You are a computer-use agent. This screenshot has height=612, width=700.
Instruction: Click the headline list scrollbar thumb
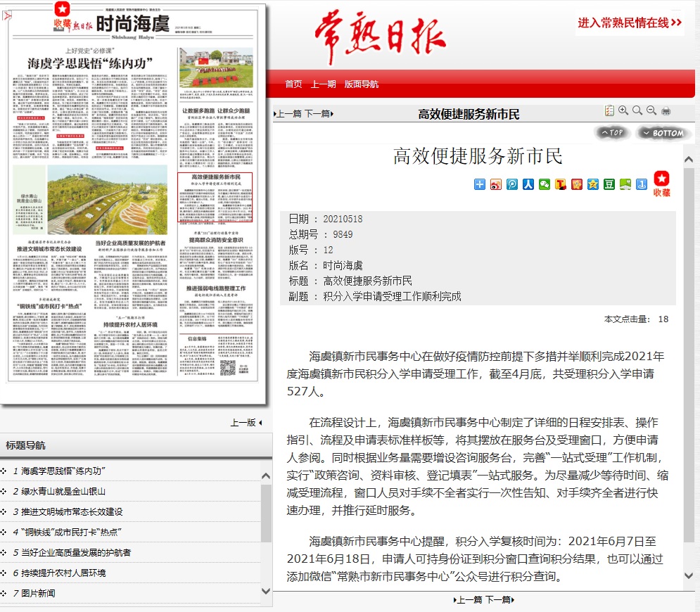coord(266,514)
